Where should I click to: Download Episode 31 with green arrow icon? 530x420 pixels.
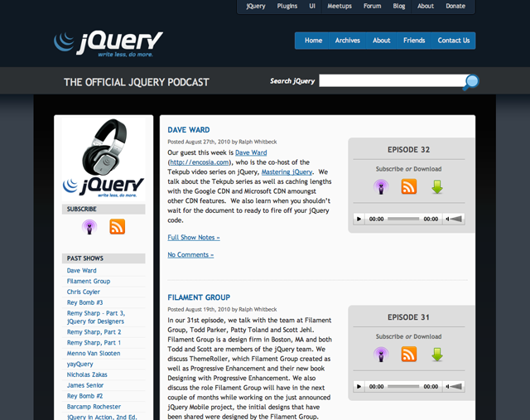[437, 355]
